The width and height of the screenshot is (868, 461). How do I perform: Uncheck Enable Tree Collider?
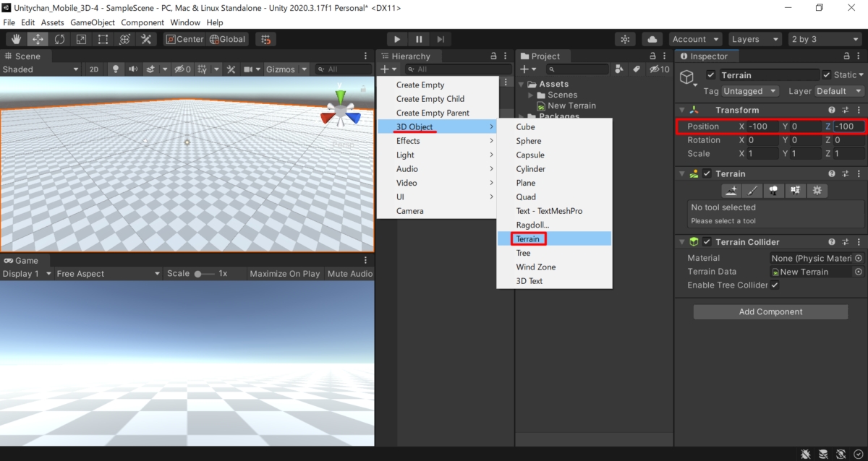pos(775,285)
